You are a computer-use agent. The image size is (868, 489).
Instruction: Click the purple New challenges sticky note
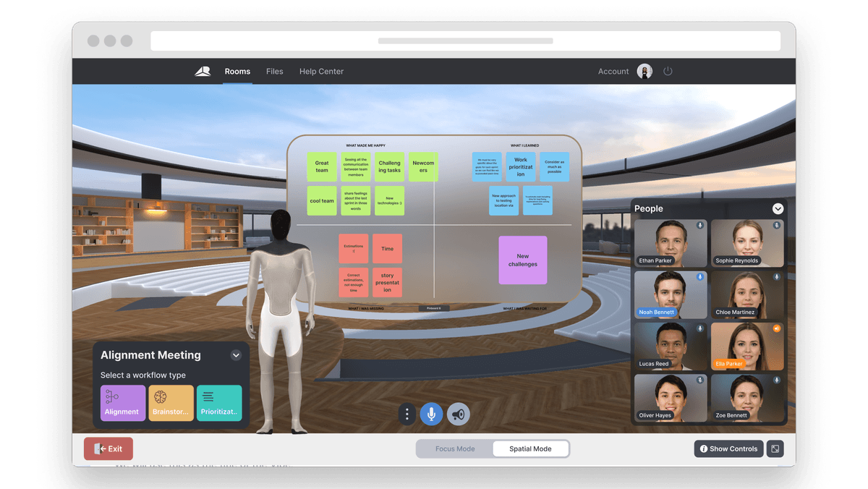522,260
